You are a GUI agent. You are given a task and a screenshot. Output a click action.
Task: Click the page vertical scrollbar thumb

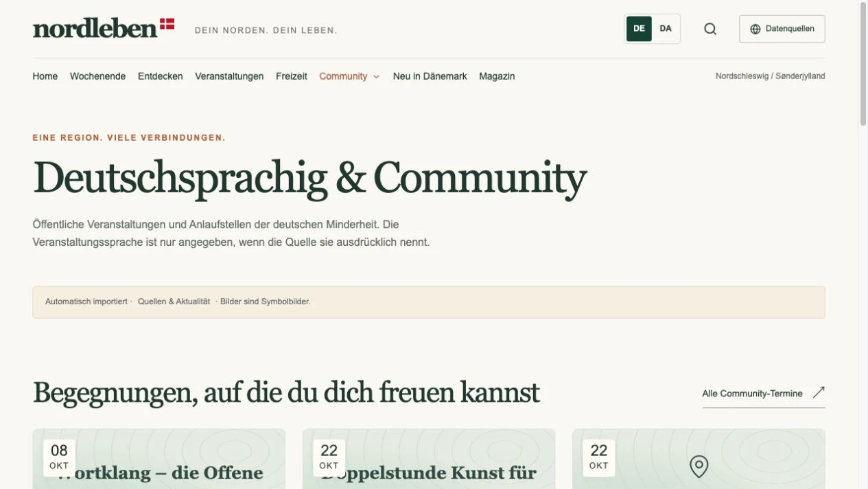click(863, 64)
